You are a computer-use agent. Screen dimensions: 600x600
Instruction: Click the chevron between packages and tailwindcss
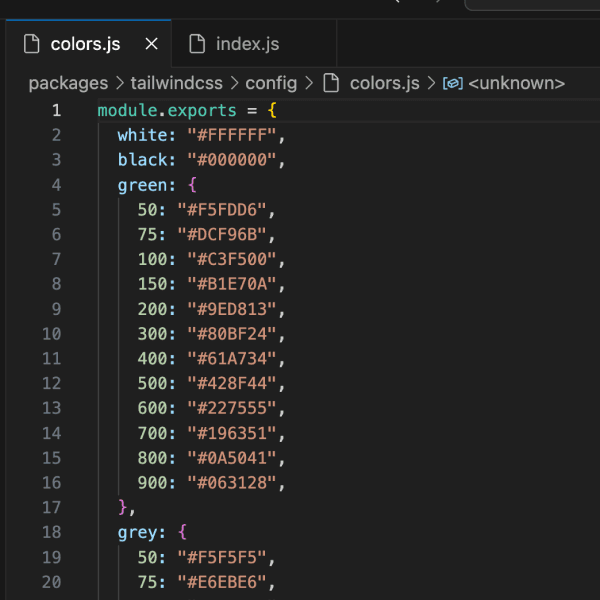pyautogui.click(x=119, y=83)
